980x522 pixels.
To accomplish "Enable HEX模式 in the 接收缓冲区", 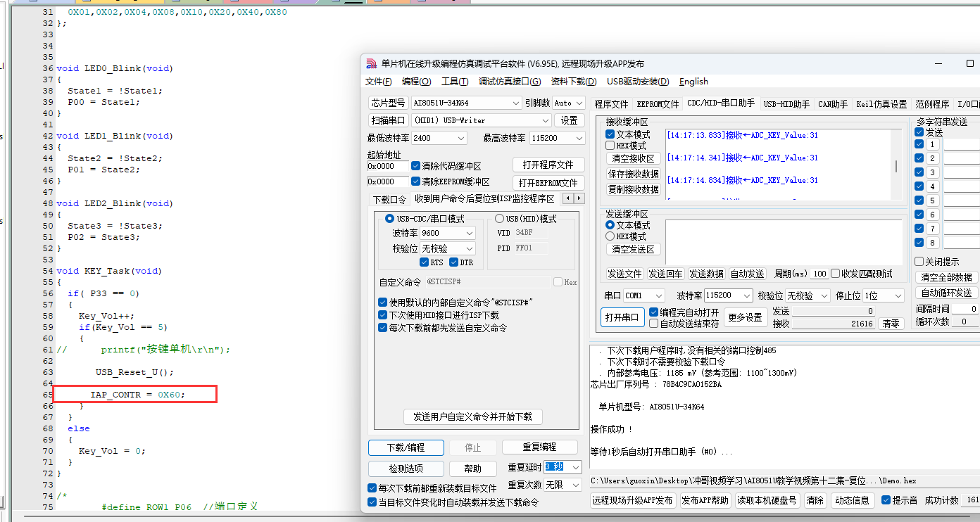I will [x=610, y=146].
